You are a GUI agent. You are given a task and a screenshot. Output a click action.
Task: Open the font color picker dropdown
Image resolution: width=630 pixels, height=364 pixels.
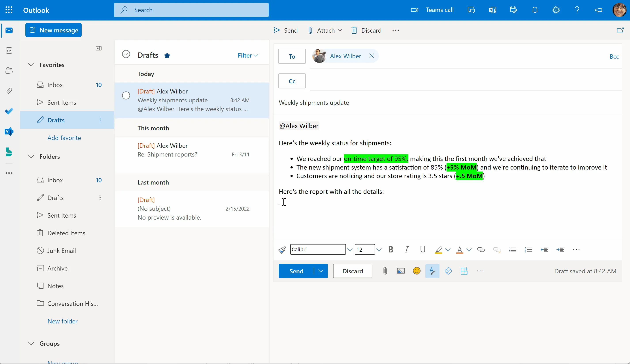[x=469, y=250]
